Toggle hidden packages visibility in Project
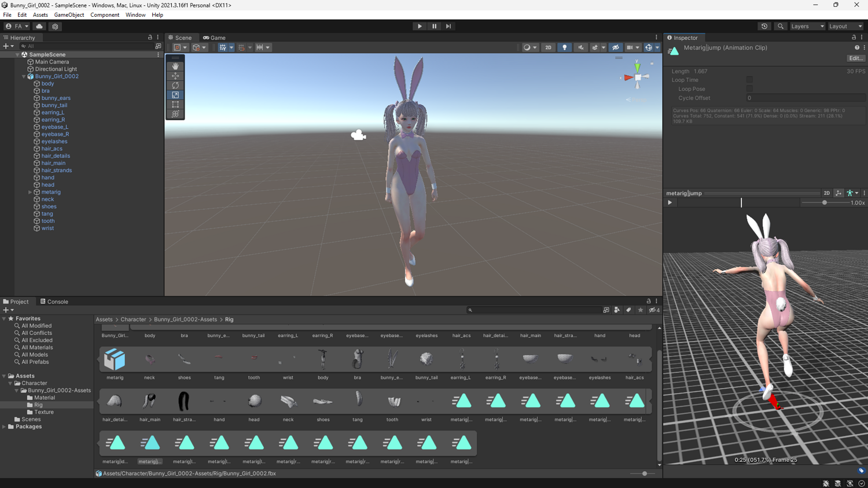 (654, 310)
